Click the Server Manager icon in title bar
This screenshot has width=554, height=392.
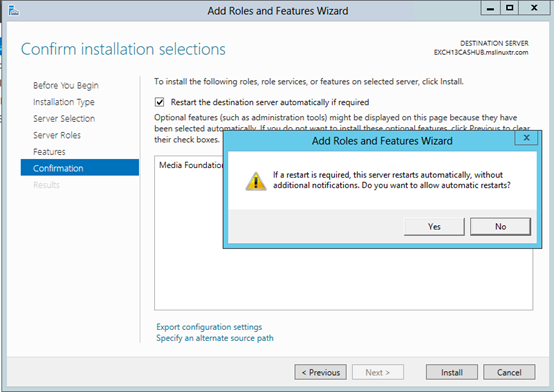pyautogui.click(x=13, y=10)
